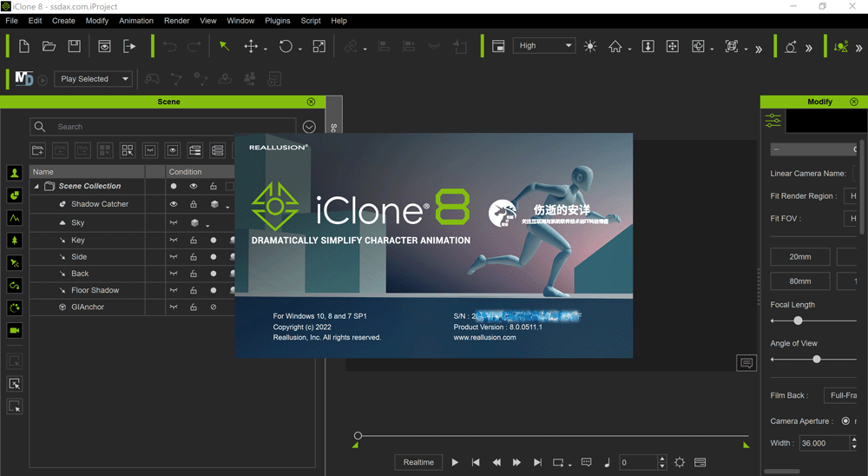Choose the green Select arrow tool

click(224, 46)
